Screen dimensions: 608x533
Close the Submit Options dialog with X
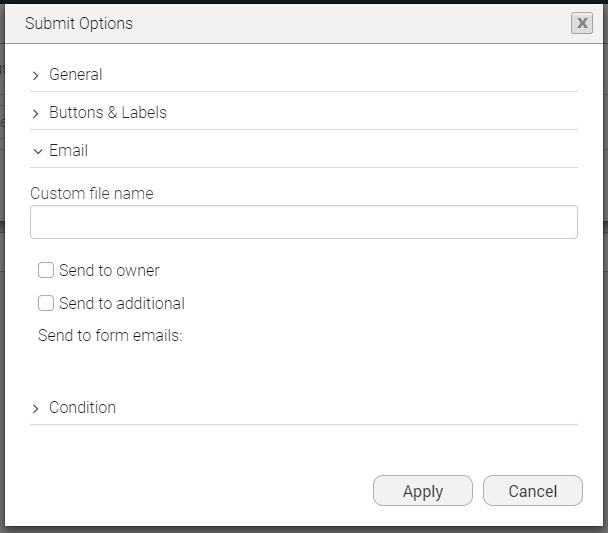(581, 23)
